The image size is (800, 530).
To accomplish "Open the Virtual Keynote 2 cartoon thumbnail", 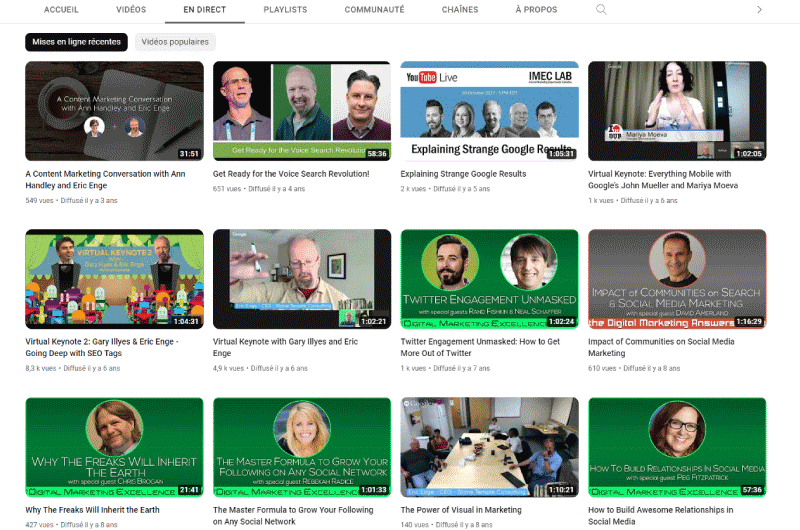I will [114, 279].
